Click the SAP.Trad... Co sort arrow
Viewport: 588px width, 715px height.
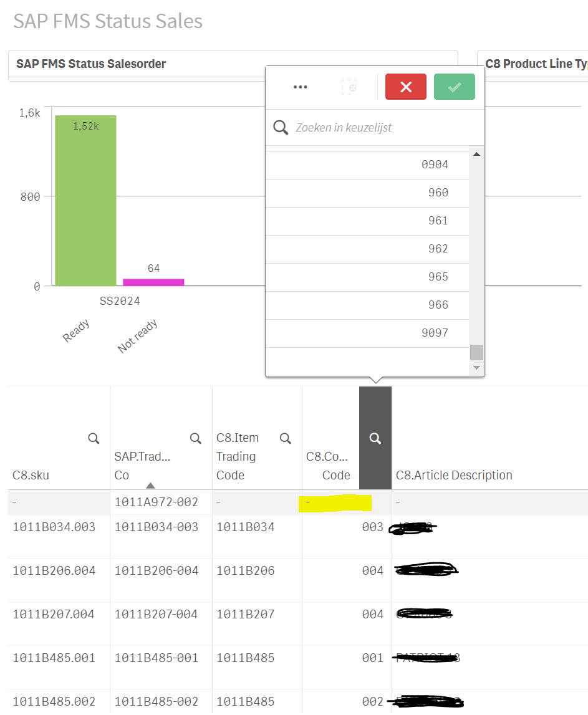[150, 485]
